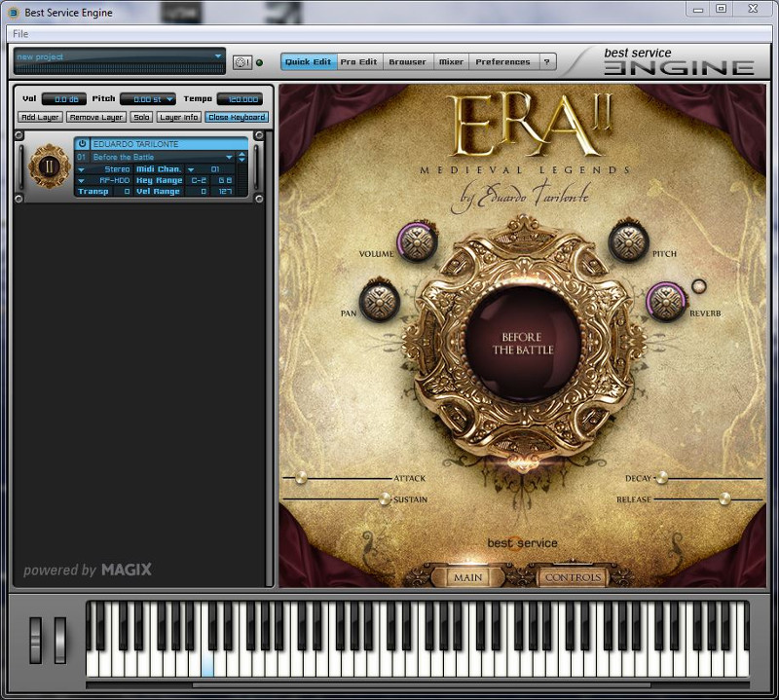Image resolution: width=779 pixels, height=700 pixels.
Task: Click the ERA II gold emblem layer icon
Action: pos(49,166)
